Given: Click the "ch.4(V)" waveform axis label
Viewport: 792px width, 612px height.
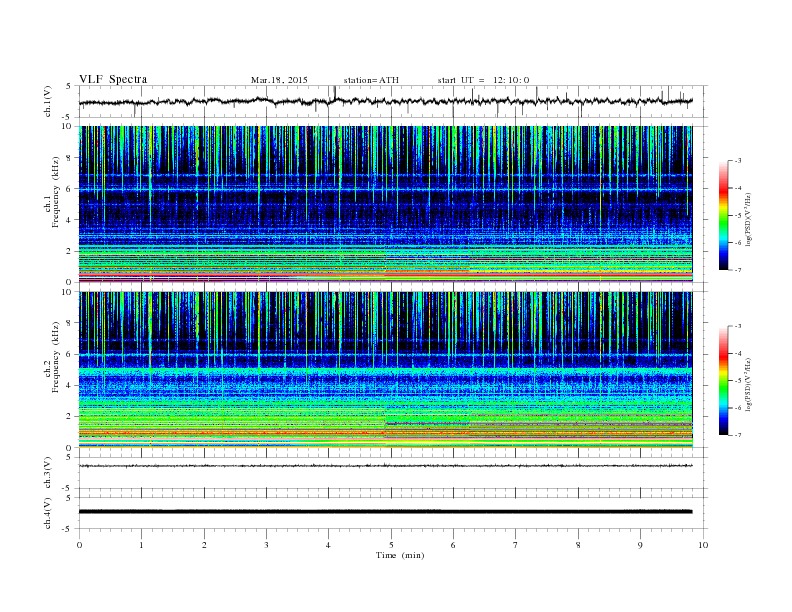Looking at the screenshot, I should [x=48, y=513].
